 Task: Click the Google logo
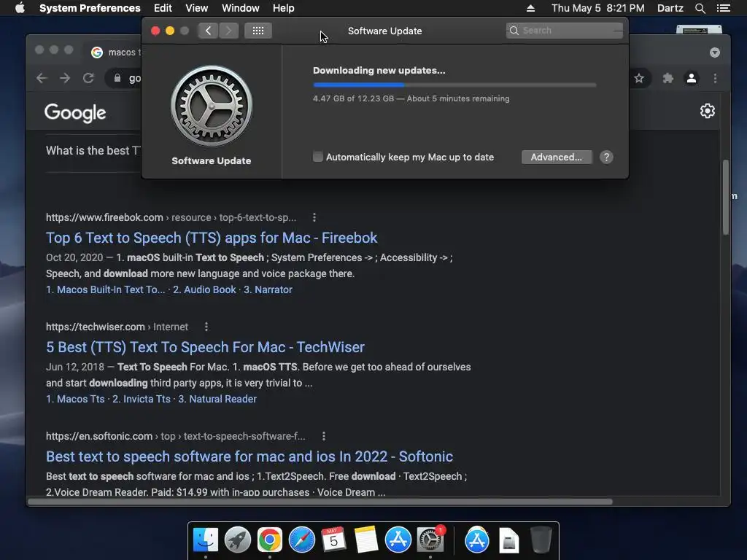click(x=75, y=112)
